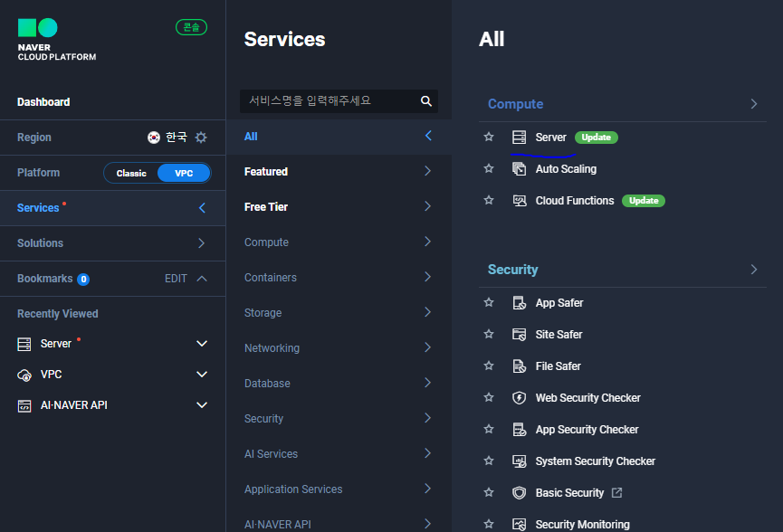Bookmark Web Security Checker with its star
The height and width of the screenshot is (532, 783).
pos(489,397)
